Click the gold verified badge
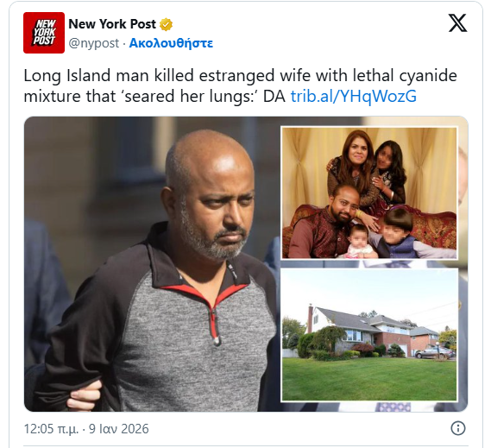491x448 pixels. (x=167, y=24)
